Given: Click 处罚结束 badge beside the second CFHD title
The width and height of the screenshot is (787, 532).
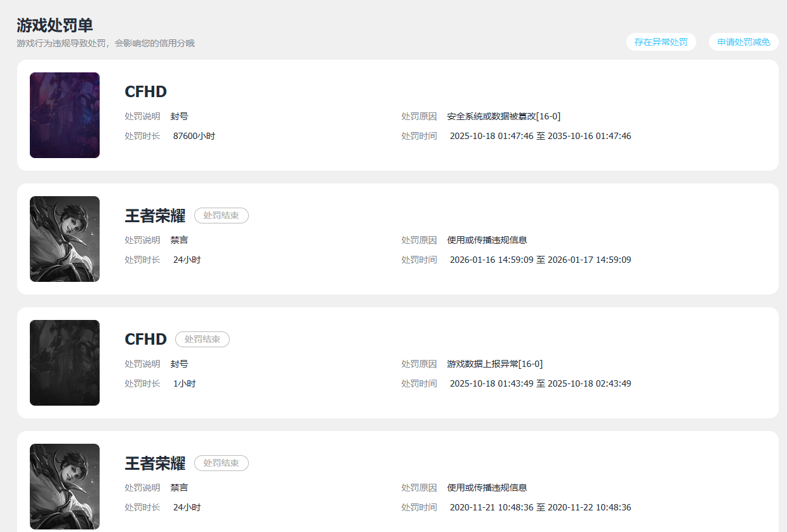Looking at the screenshot, I should 202,339.
